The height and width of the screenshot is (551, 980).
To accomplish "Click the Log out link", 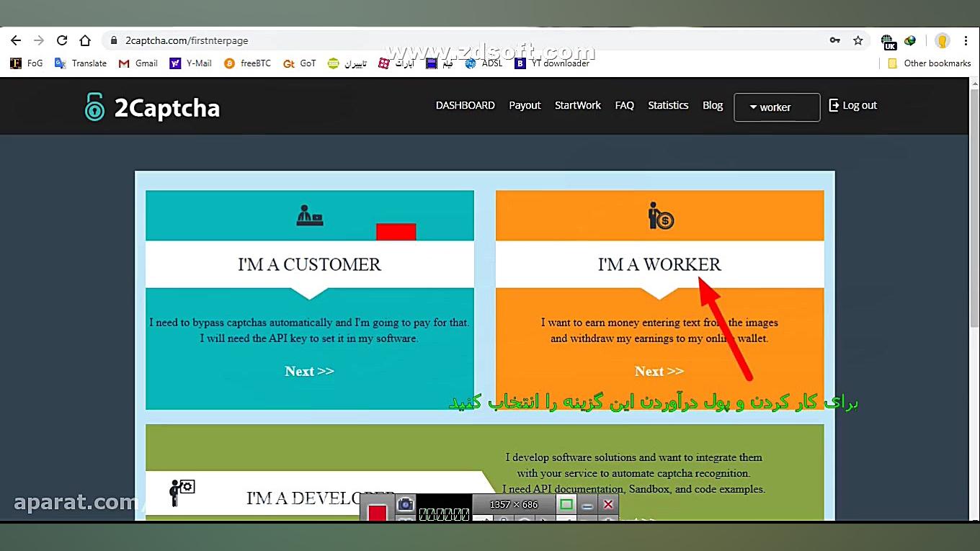I will (853, 105).
